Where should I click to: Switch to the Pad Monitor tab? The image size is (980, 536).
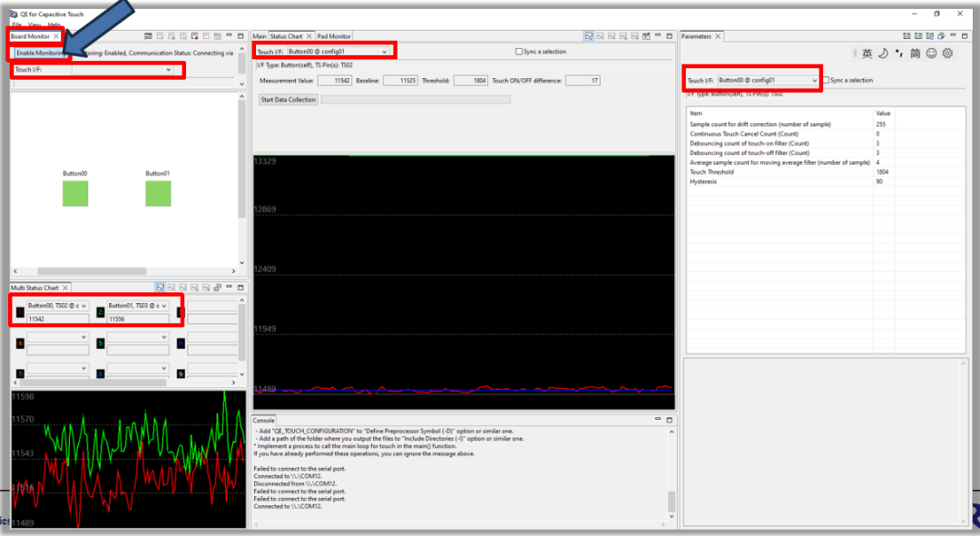(x=334, y=36)
